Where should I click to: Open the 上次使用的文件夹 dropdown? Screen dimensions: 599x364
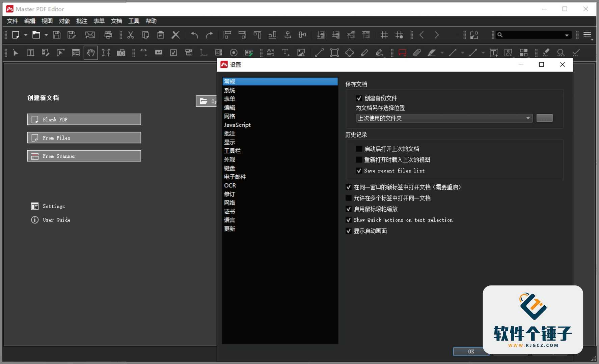(x=444, y=118)
